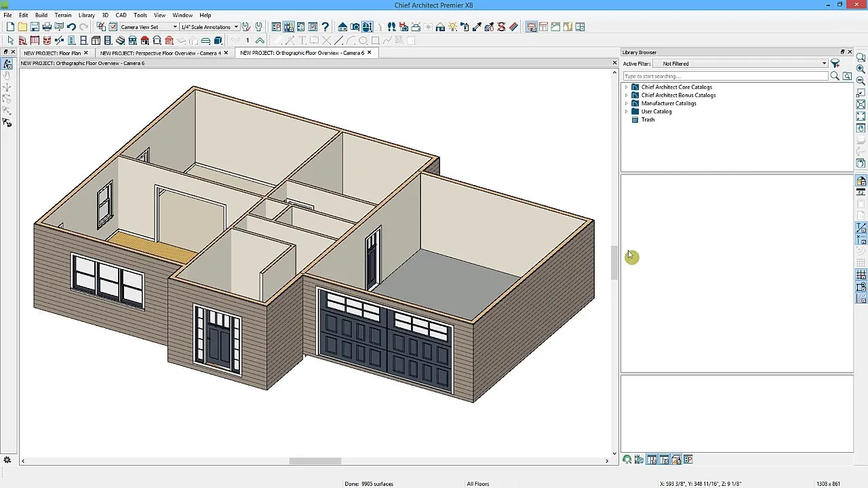This screenshot has width=868, height=488.
Task: Click the library Search magnifier icon
Action: click(x=835, y=76)
